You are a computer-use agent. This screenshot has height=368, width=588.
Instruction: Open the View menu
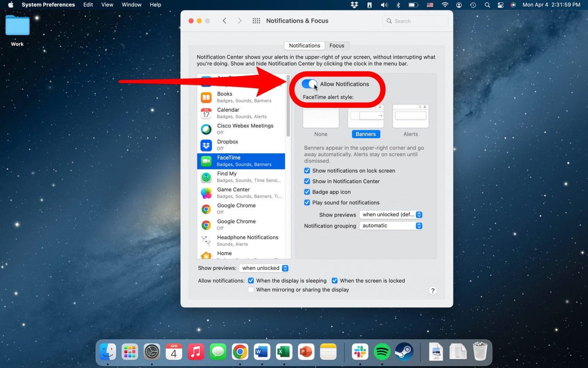[x=107, y=5]
